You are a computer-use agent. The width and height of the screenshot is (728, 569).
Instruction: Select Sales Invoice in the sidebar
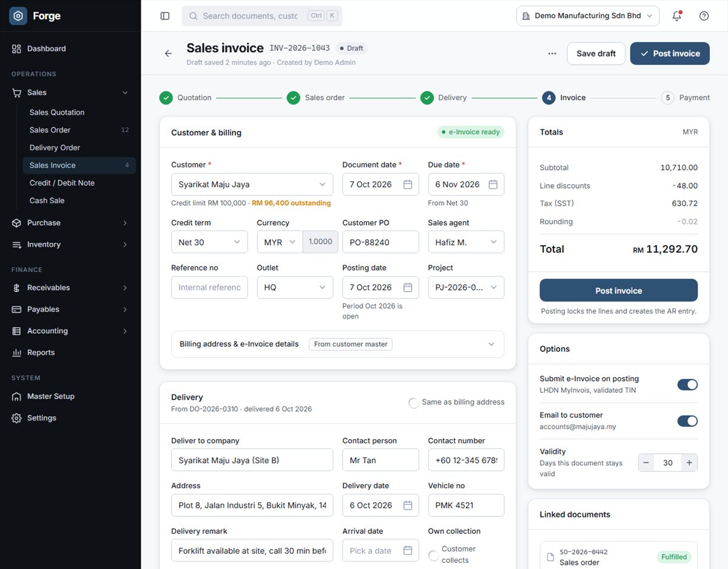click(79, 165)
